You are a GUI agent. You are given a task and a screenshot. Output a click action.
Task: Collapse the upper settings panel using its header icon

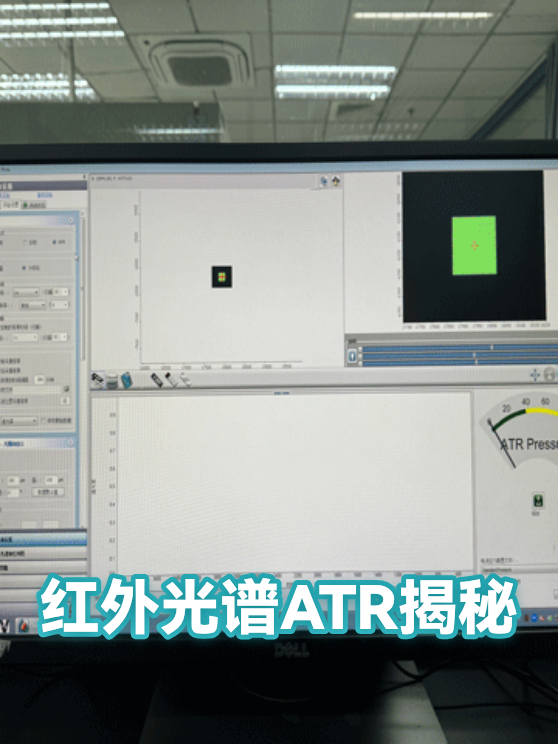point(70,220)
